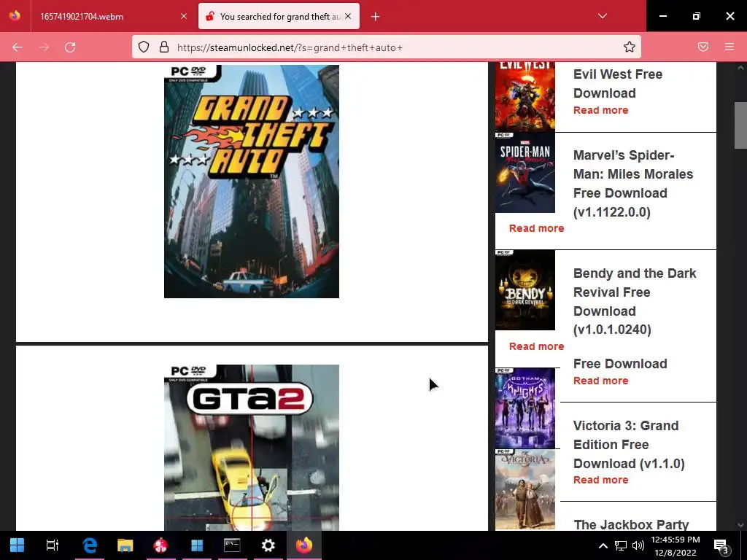The image size is (747, 560).
Task: Click the scrollbar up arrow
Action: (740, 68)
